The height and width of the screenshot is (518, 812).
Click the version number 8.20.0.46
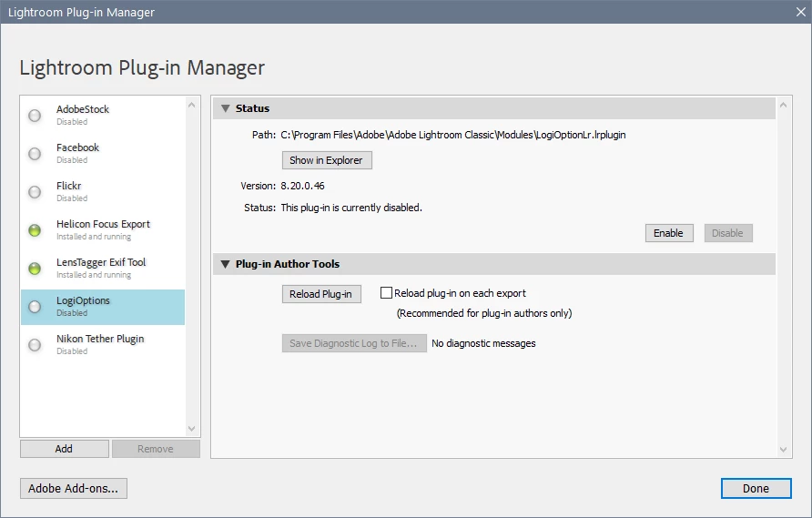tap(302, 186)
